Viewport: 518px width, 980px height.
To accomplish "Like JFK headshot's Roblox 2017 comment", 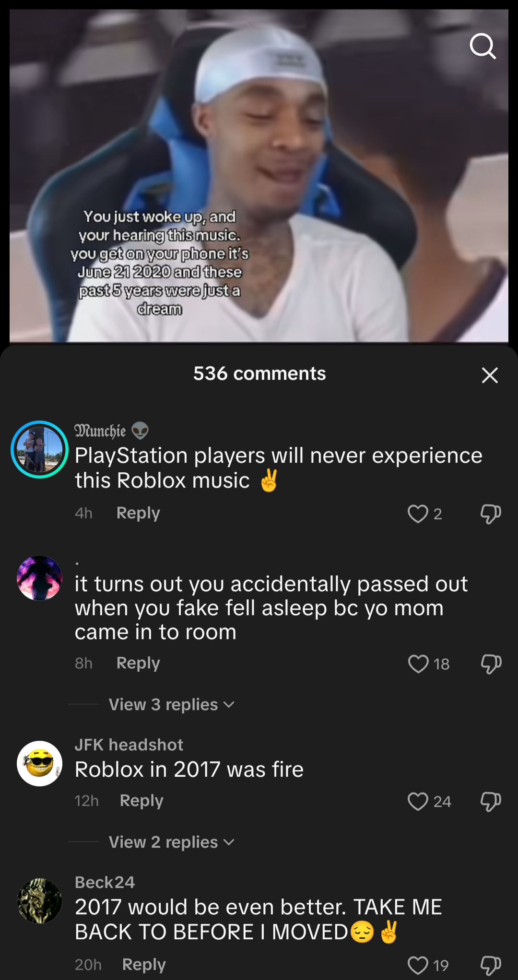I will (418, 801).
